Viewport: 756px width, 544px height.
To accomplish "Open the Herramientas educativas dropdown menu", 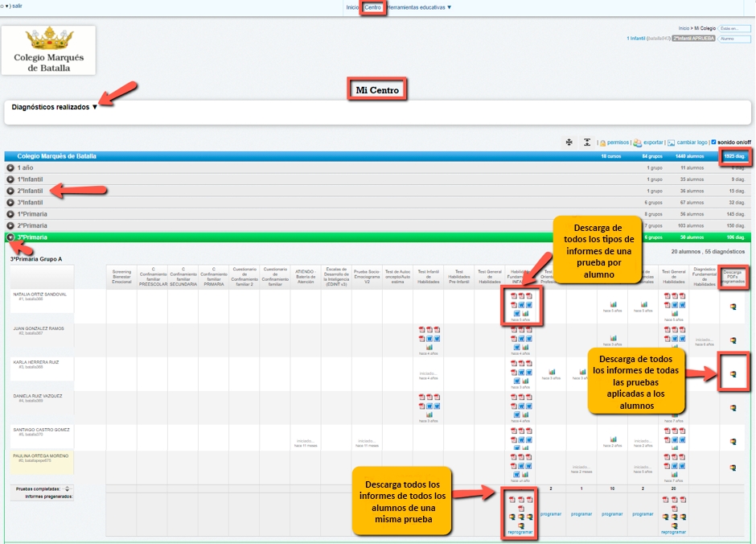I will click(419, 7).
